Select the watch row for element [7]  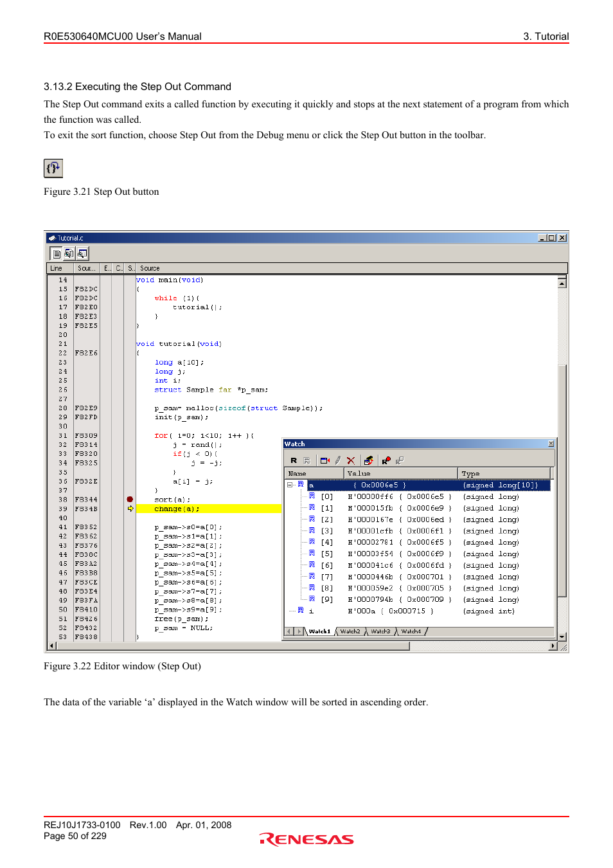tap(418, 577)
